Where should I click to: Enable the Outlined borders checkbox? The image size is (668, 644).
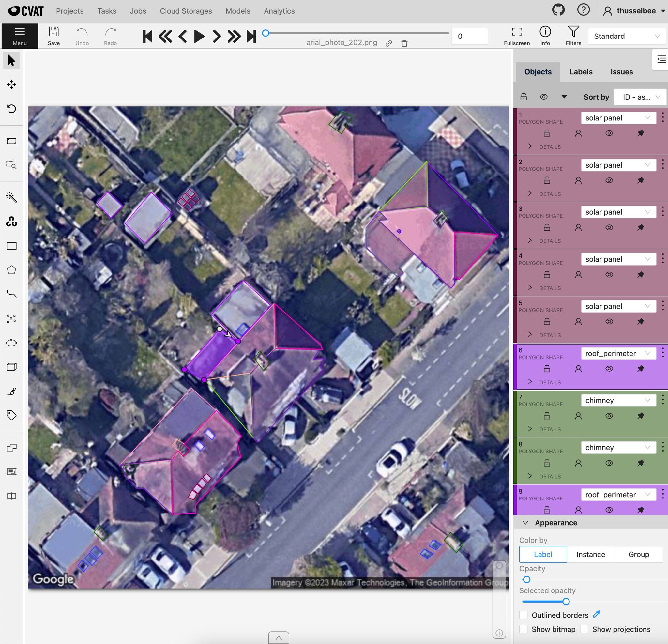[x=523, y=615]
